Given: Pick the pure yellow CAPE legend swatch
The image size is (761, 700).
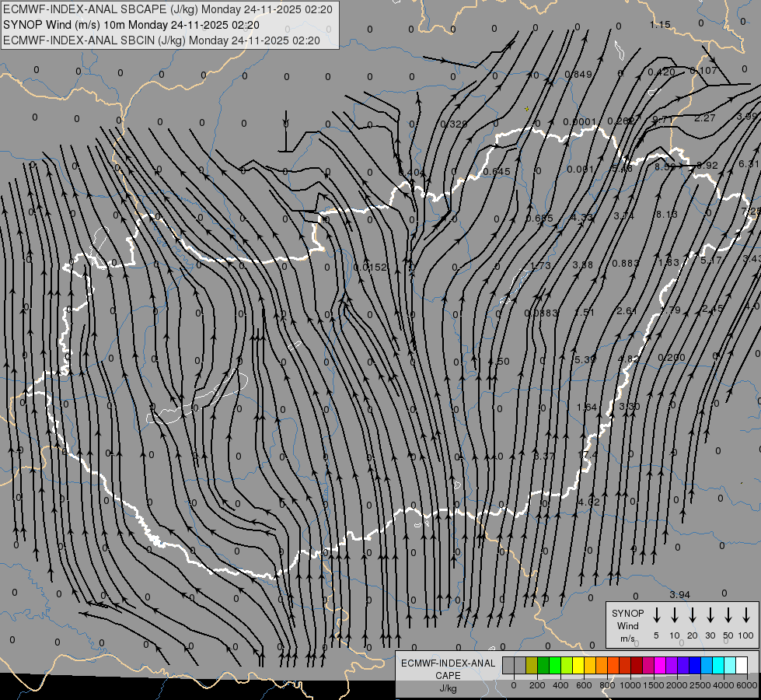Looking at the screenshot, I should [578, 665].
